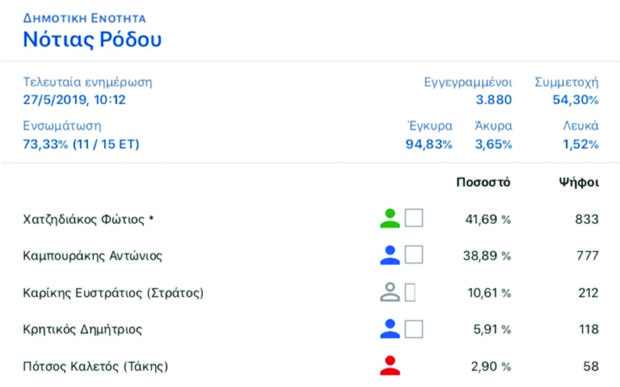Viewport: 620px width, 387px height.
Task: Click the Ψήφοι column header
Action: pos(578,182)
